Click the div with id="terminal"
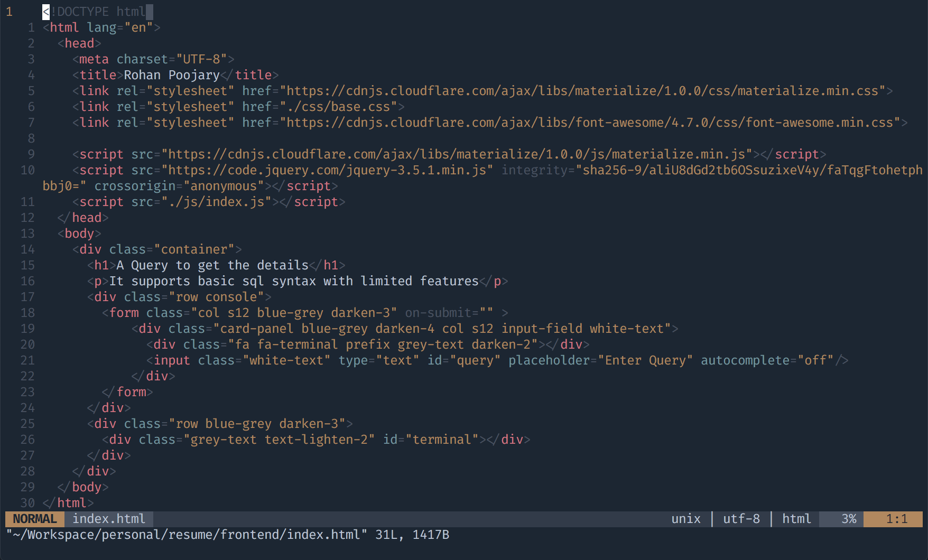Viewport: 928px width, 560px height. pos(316,440)
